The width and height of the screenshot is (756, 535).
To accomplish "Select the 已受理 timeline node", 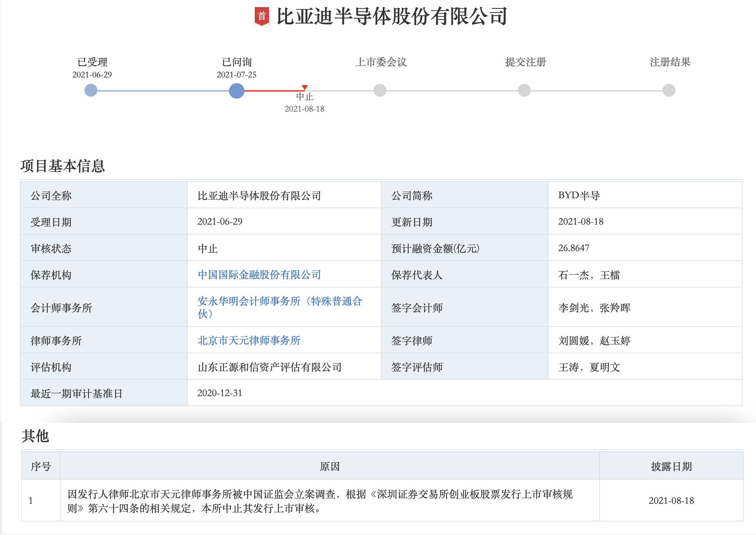I will tap(91, 90).
